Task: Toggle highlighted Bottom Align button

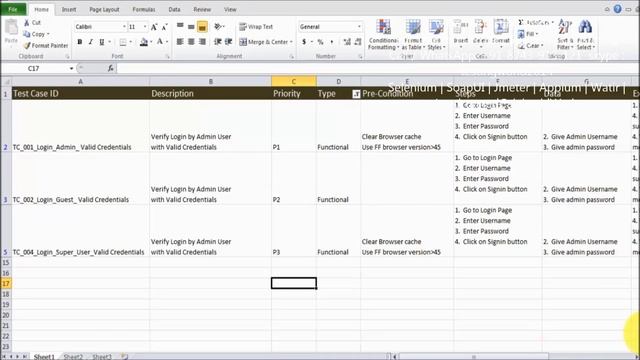Action: [202, 27]
